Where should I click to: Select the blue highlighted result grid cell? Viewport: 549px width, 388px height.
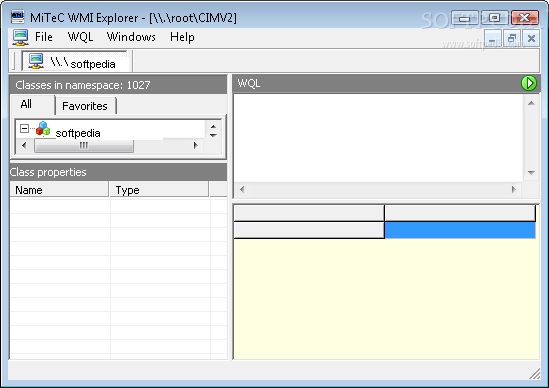460,230
